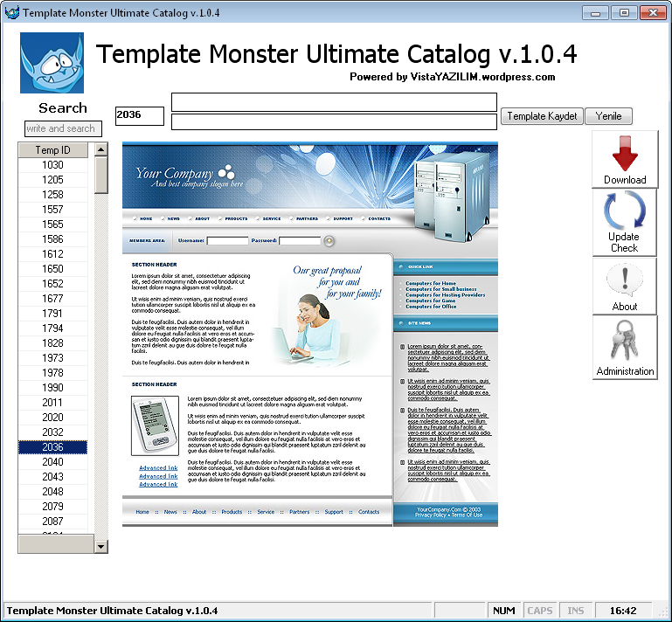
Task: Click Template Kaydet button
Action: (x=542, y=116)
